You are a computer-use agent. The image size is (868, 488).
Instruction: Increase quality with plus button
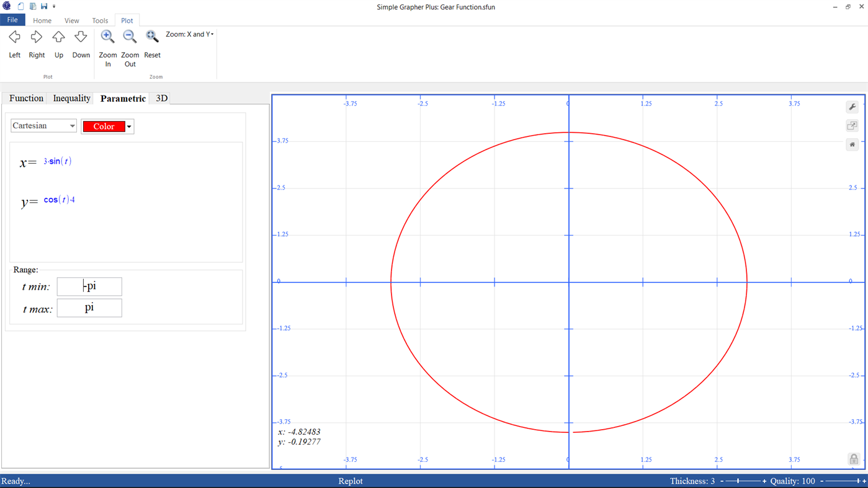[x=864, y=481]
